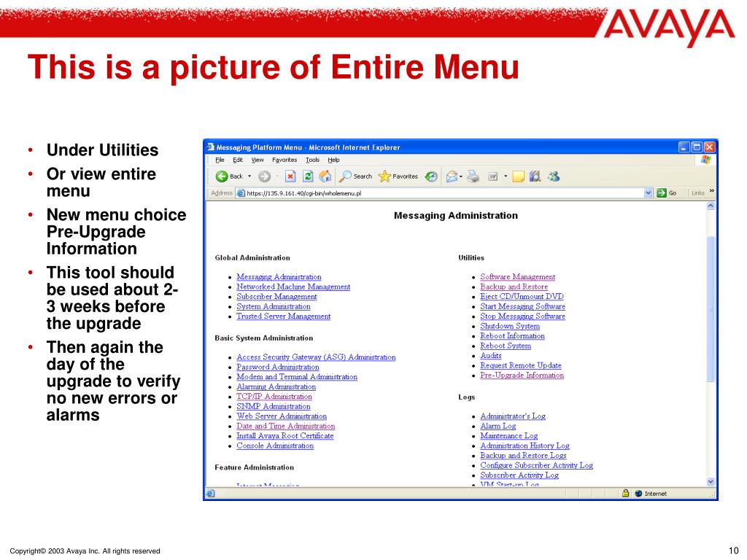Open Configure Subscriber Activity Log link
747x560 pixels.
[x=536, y=465]
